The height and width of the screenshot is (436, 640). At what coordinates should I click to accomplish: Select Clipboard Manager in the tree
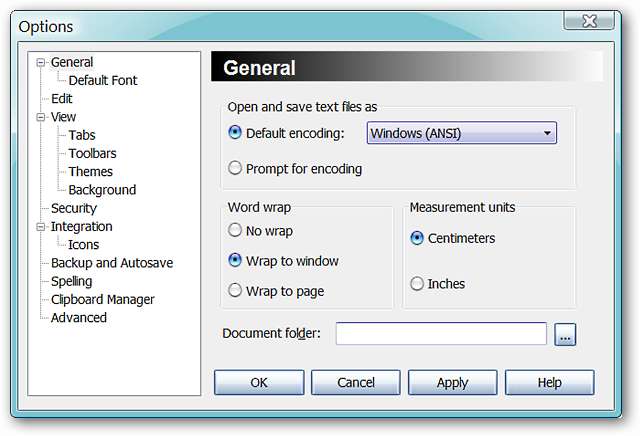click(x=102, y=299)
